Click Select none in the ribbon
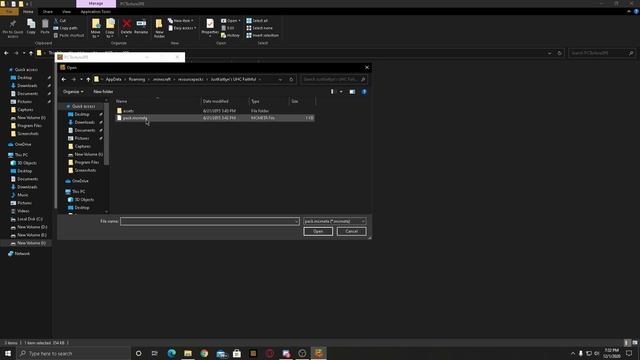This screenshot has height=360, width=640. [x=259, y=28]
